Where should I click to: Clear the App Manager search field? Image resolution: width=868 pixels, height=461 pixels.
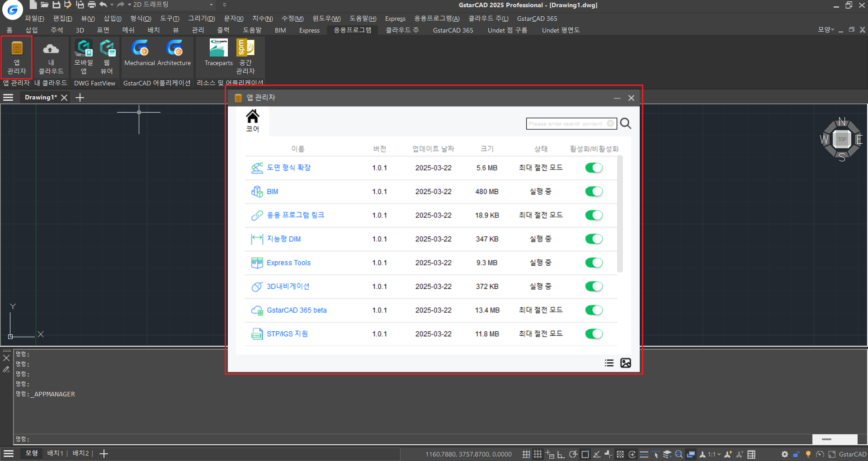click(x=610, y=123)
